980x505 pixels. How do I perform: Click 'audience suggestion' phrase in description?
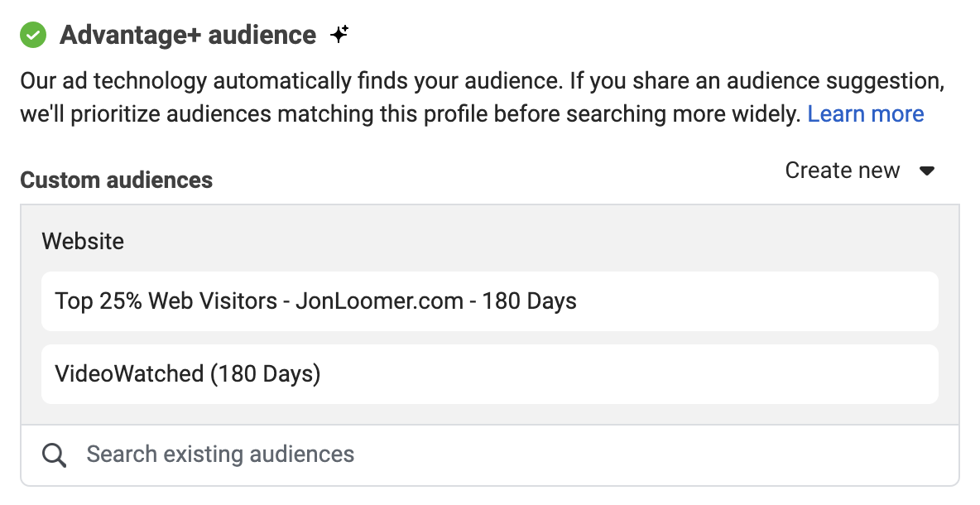click(x=835, y=81)
